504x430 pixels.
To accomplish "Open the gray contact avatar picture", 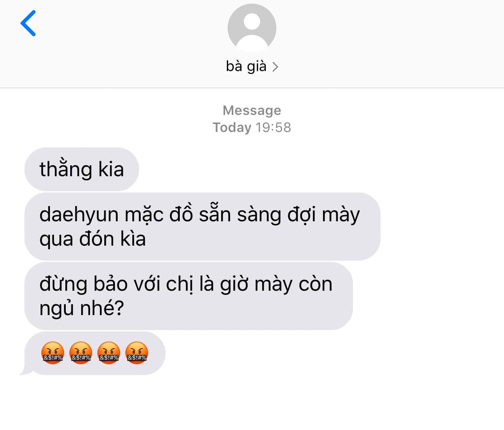I will point(252,28).
